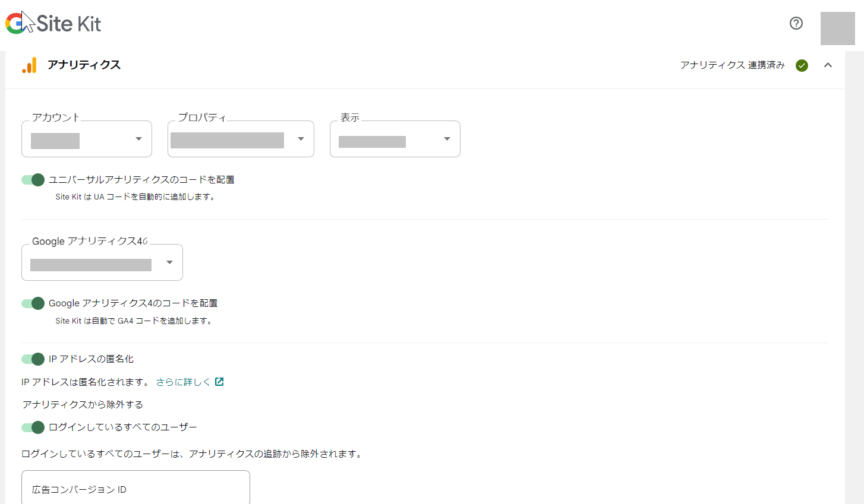Open the 表示 dropdown
The width and height of the screenshot is (864, 504).
tap(395, 139)
